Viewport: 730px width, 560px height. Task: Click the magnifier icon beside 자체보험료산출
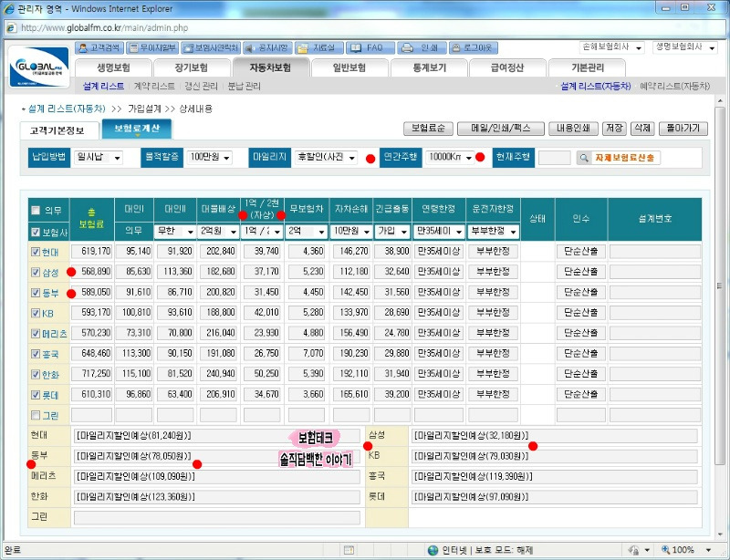pyautogui.click(x=583, y=158)
